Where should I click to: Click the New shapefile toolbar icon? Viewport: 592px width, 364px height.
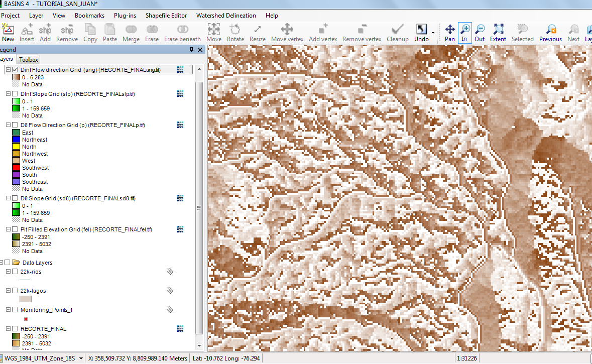point(8,33)
